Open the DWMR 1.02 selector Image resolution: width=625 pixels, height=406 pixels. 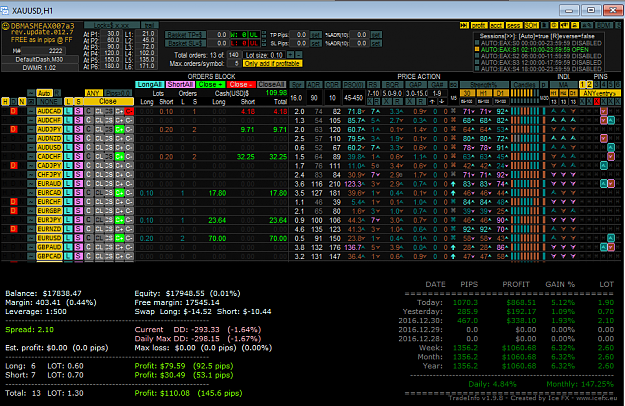[x=41, y=68]
